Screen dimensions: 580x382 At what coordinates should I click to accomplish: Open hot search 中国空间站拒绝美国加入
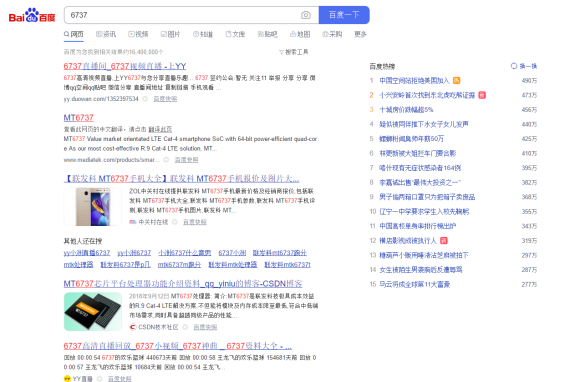point(414,81)
